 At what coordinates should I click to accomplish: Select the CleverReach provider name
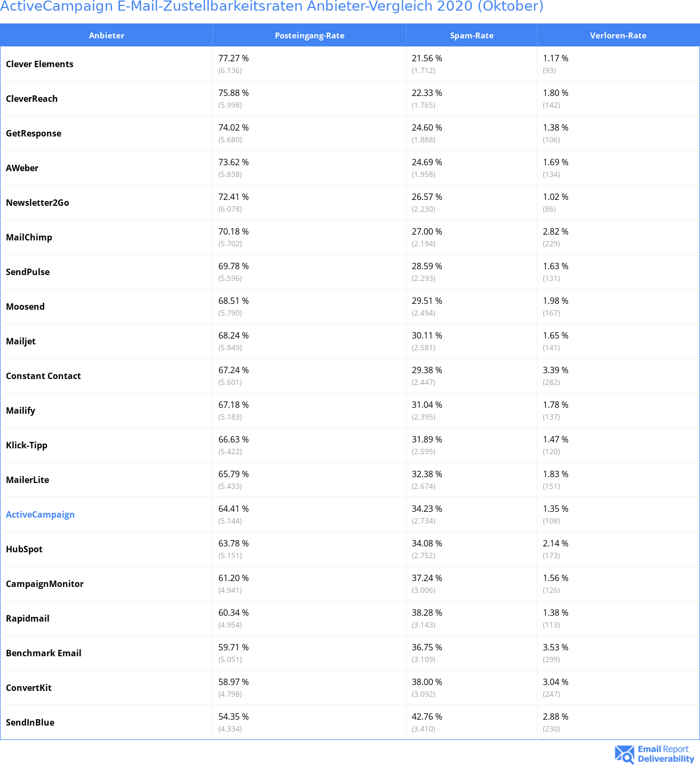pos(31,99)
